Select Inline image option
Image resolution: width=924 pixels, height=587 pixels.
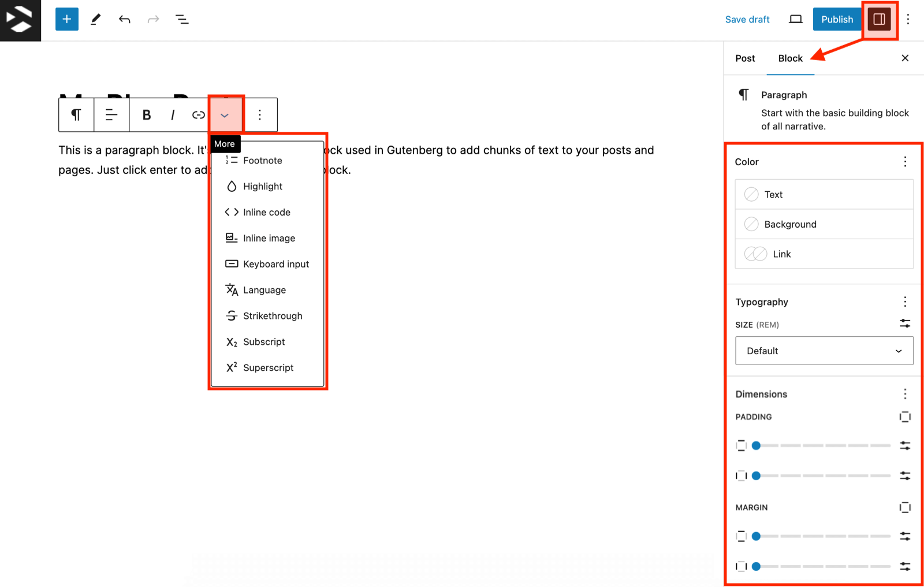[267, 238]
